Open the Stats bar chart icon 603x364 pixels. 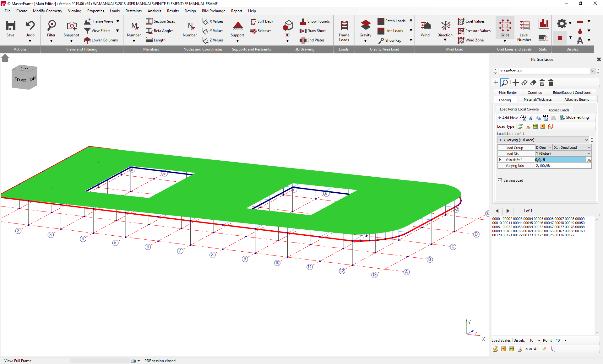[x=543, y=24]
